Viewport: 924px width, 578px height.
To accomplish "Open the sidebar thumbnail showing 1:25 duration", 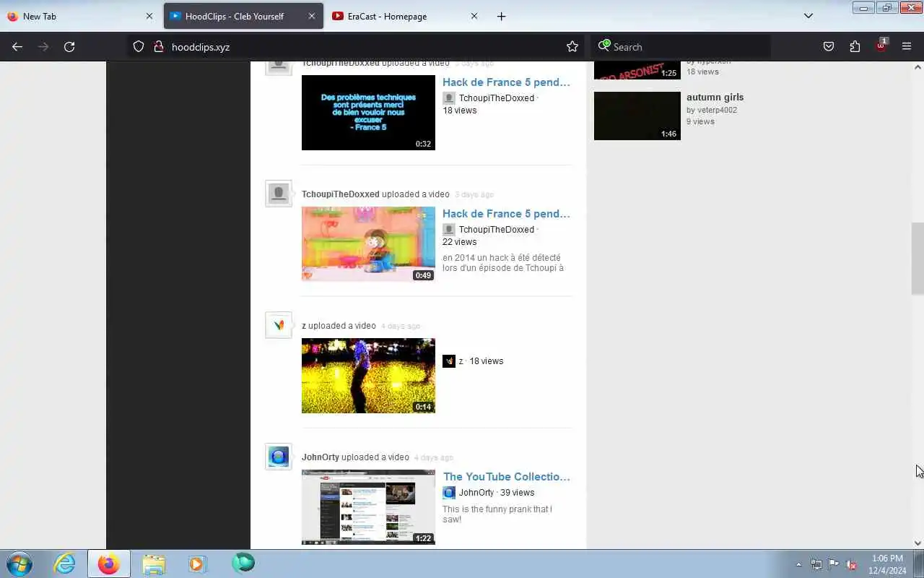I will [637, 71].
